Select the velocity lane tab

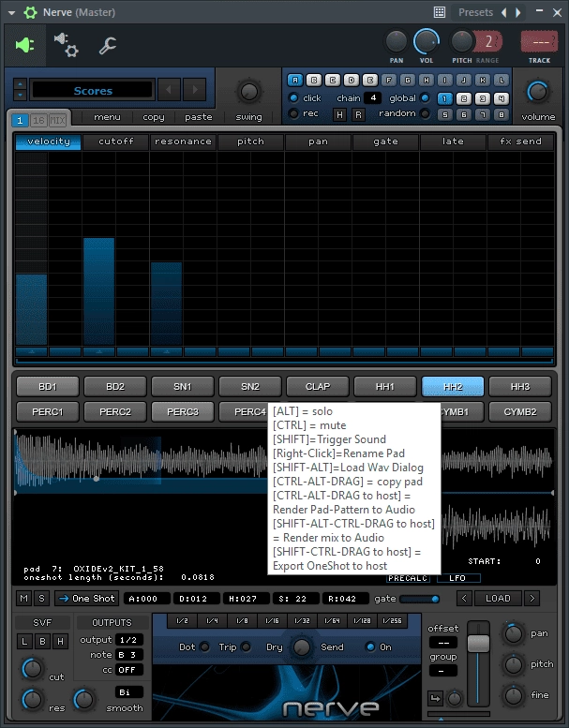click(49, 141)
